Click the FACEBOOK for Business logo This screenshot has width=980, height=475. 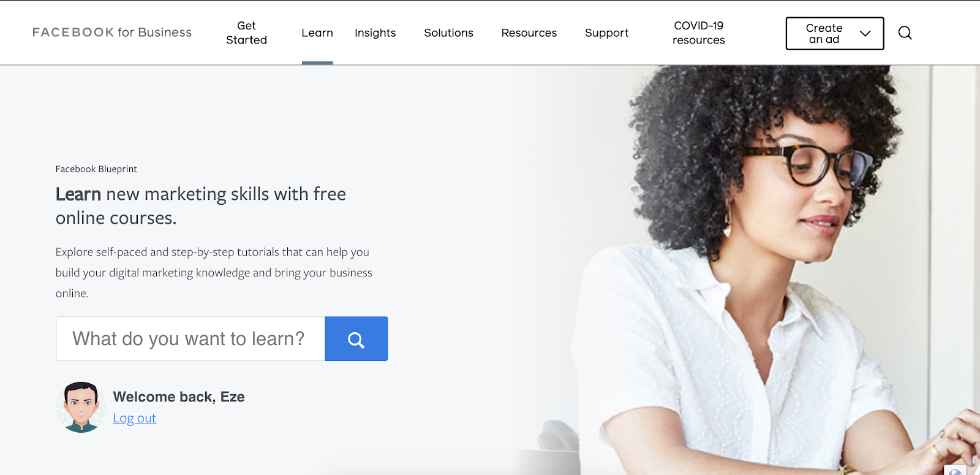pos(112,32)
